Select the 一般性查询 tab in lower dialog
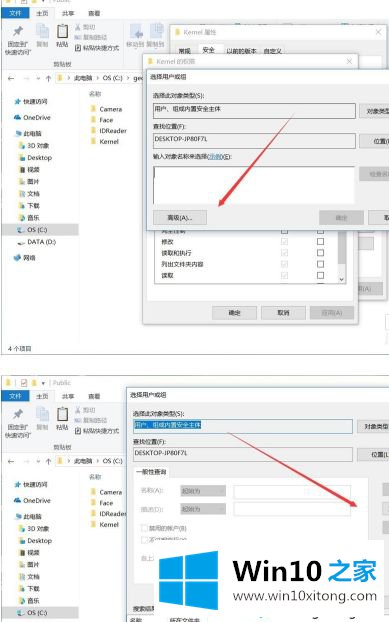The height and width of the screenshot is (622, 389). [152, 472]
